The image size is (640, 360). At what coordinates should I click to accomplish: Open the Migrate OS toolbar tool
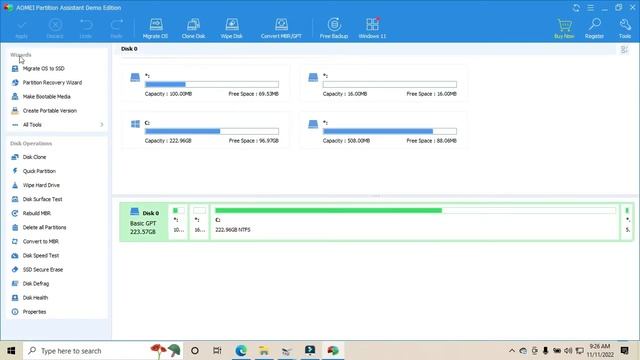pos(155,28)
